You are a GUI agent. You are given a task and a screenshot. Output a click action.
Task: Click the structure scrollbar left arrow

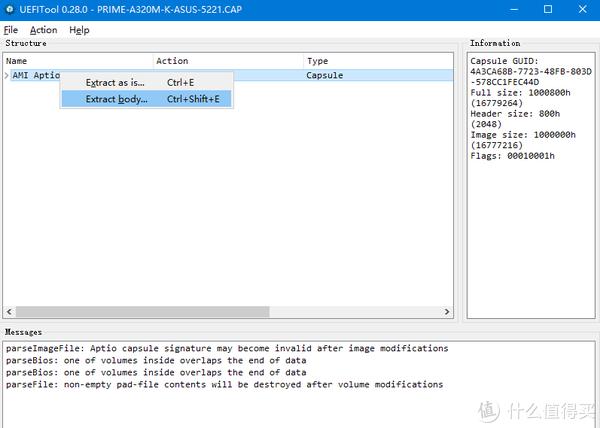(x=9, y=312)
